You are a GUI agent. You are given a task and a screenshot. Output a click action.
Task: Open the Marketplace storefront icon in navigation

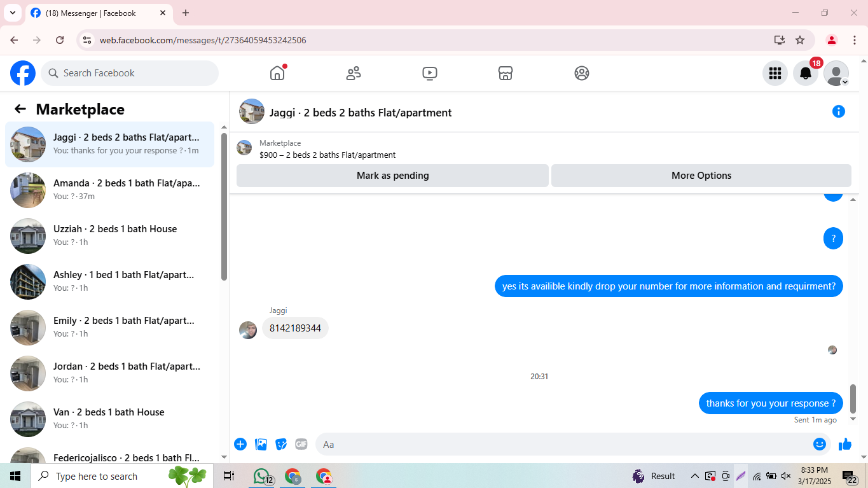506,73
